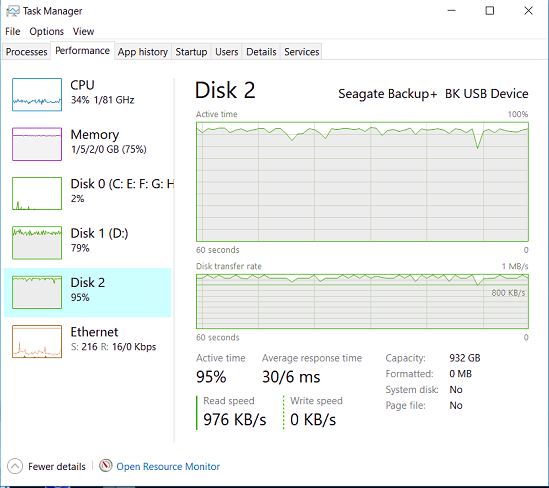Image resolution: width=549 pixels, height=488 pixels.
Task: Click the 30/6 ms response time value
Action: [x=291, y=377]
